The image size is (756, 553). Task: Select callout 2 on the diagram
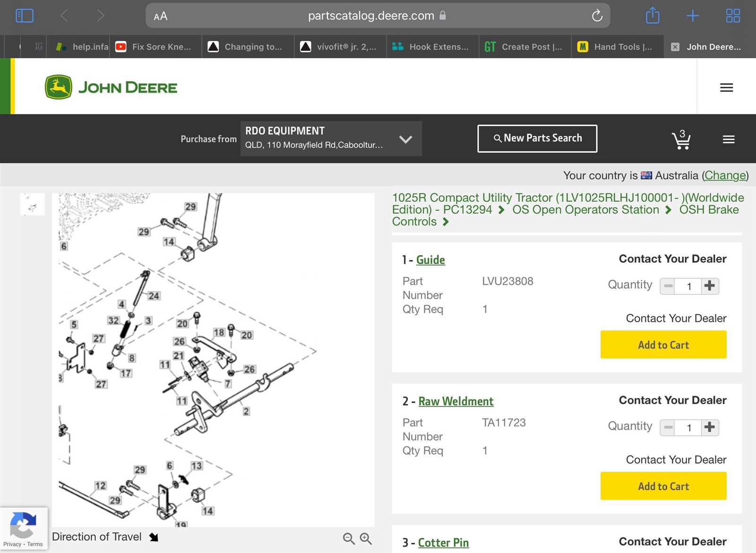click(x=246, y=411)
